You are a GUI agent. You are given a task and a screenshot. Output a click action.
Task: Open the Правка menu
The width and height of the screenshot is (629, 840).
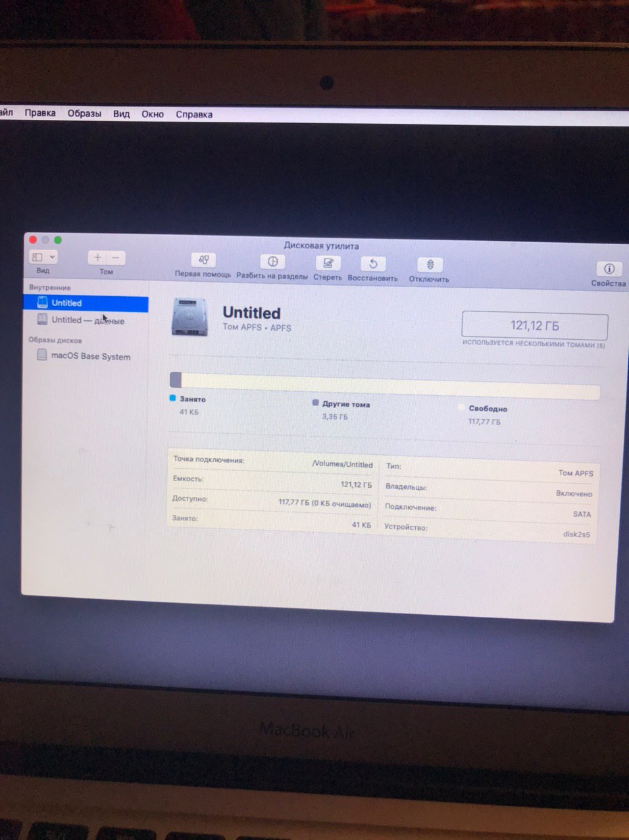click(40, 113)
